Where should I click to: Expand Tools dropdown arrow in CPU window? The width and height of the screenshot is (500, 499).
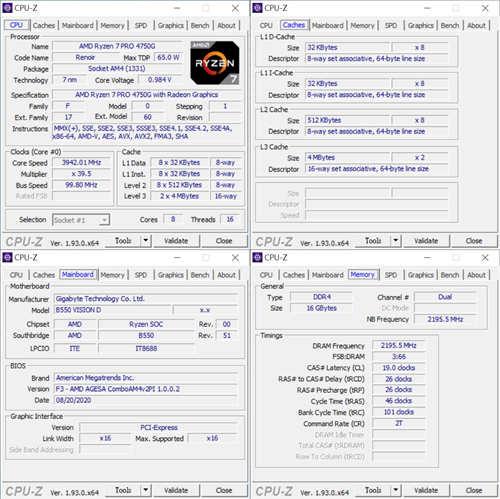pos(146,241)
